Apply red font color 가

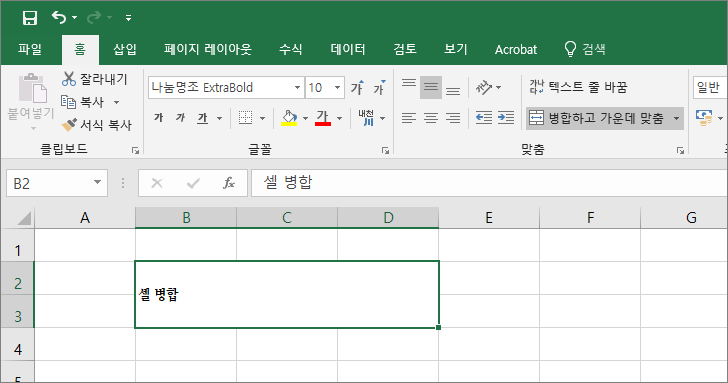[x=323, y=118]
